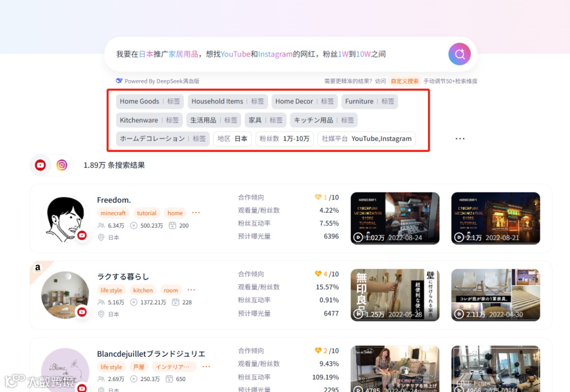Click the 生活用品 tag chip
570x392 pixels.
pos(214,120)
